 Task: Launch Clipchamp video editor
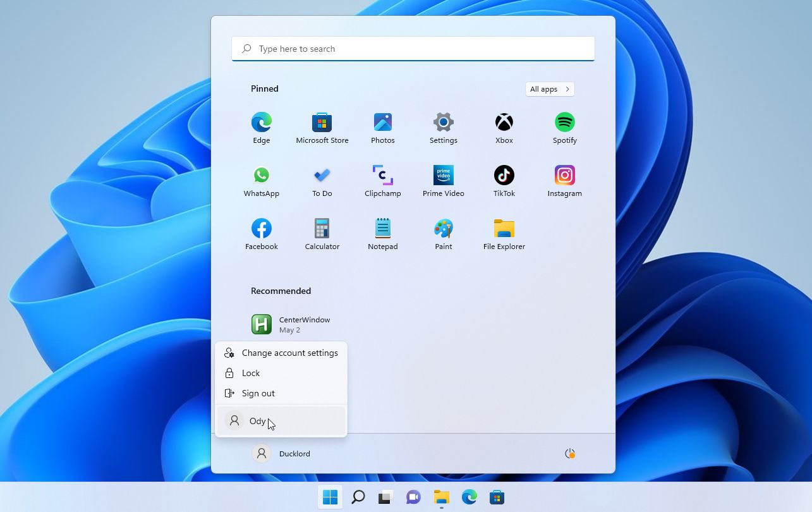pyautogui.click(x=383, y=181)
